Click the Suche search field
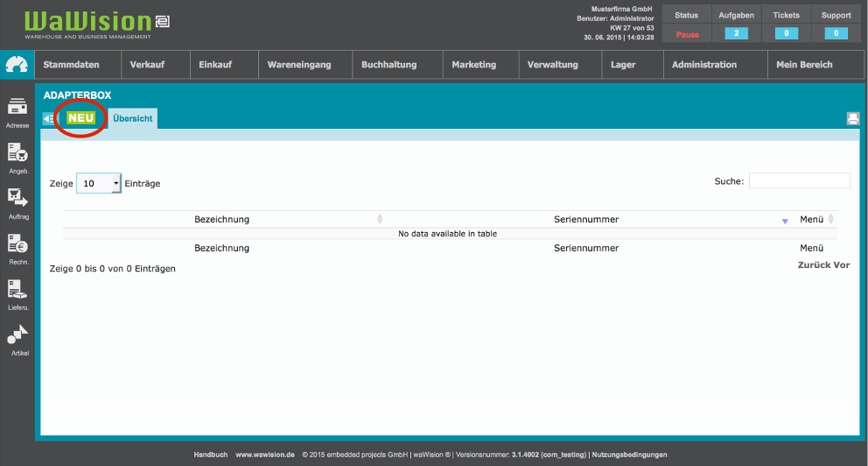This screenshot has height=466, width=868. coord(799,180)
